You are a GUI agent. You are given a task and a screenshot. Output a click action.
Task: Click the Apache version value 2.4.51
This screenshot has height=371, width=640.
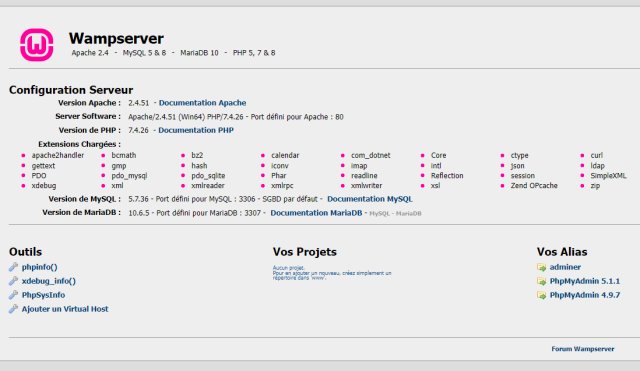138,103
